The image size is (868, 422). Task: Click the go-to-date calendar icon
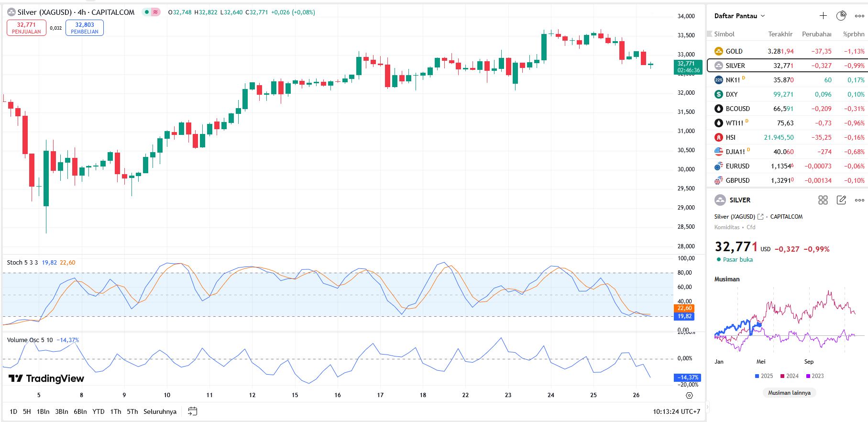click(x=193, y=411)
